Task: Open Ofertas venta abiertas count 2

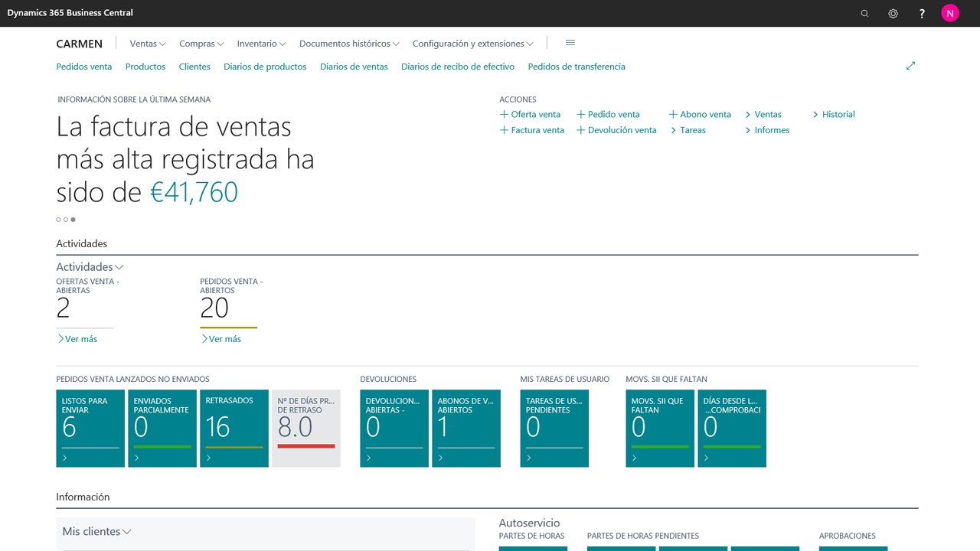Action: 64,308
